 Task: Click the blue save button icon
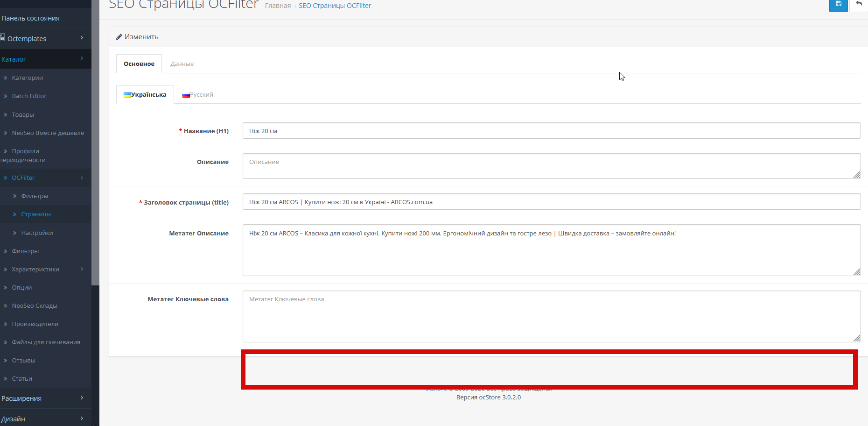[838, 5]
